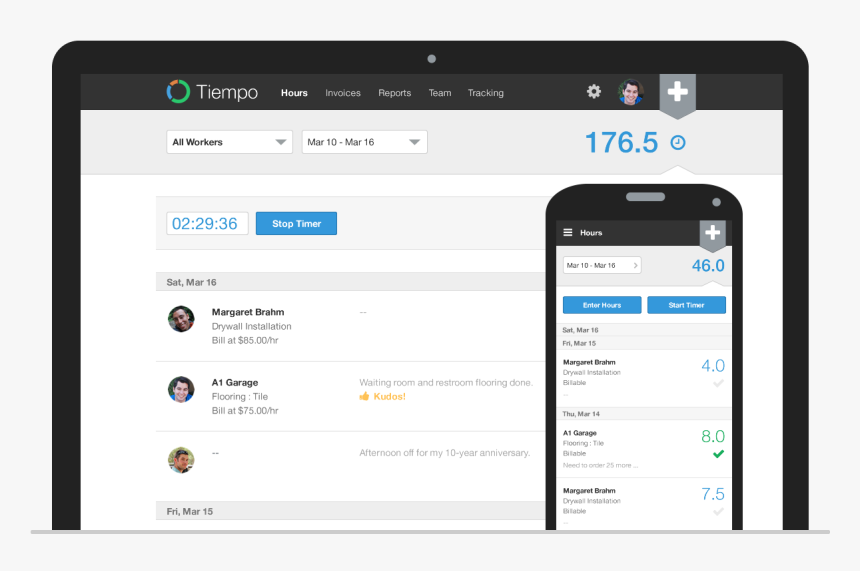Tap the Enter Hours button on phone
The image size is (860, 571).
(602, 305)
